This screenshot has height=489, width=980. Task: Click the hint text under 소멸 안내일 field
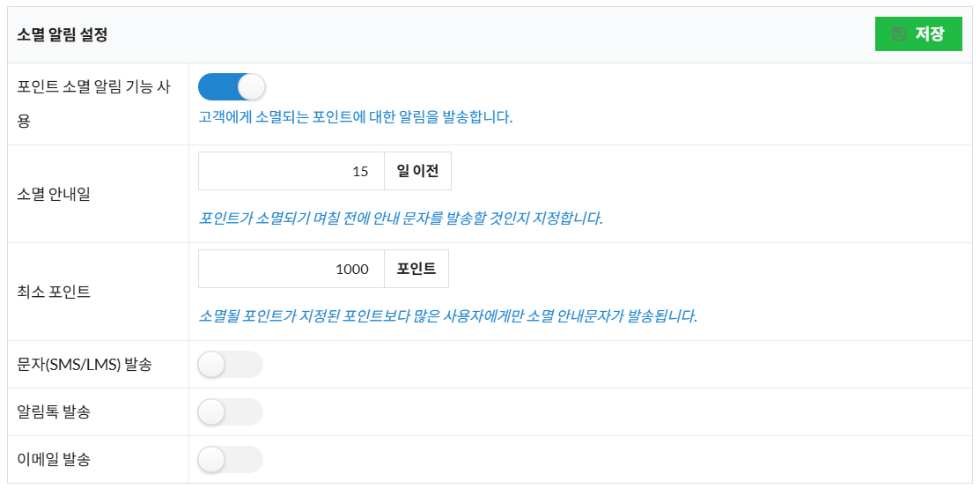pos(401,219)
